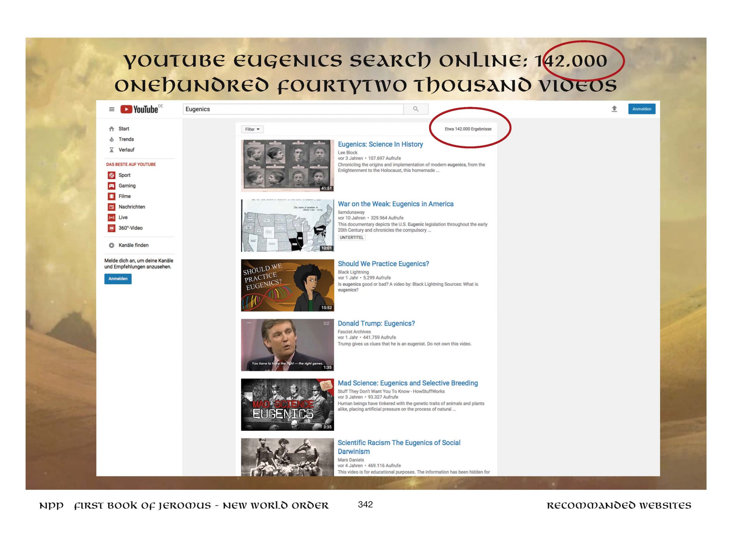Open the Gaming category icon
The image size is (756, 536).
[x=112, y=186]
